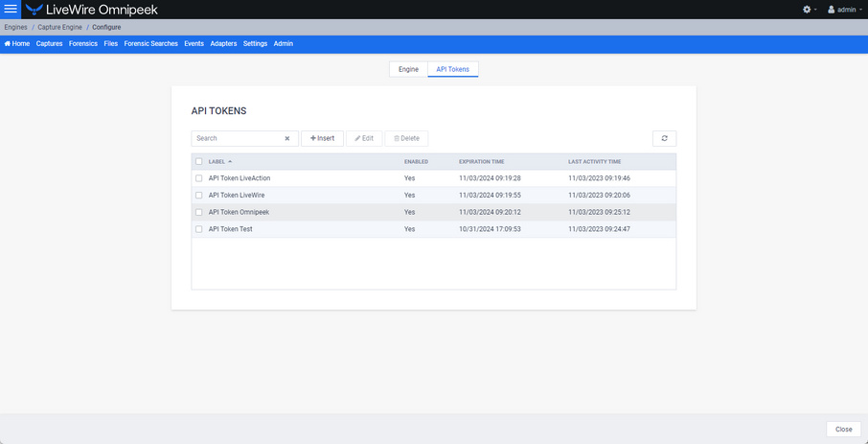
Task: Open the gear settings dropdown
Action: [x=810, y=10]
